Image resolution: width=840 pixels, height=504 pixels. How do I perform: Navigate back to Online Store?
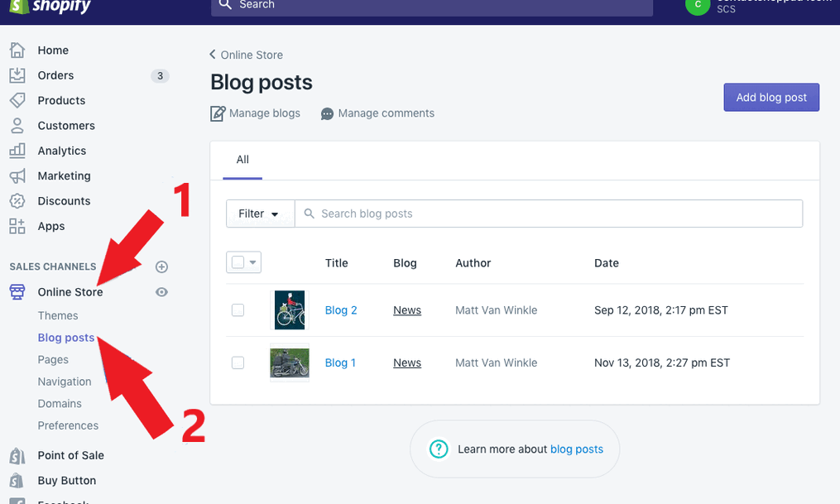tap(246, 55)
